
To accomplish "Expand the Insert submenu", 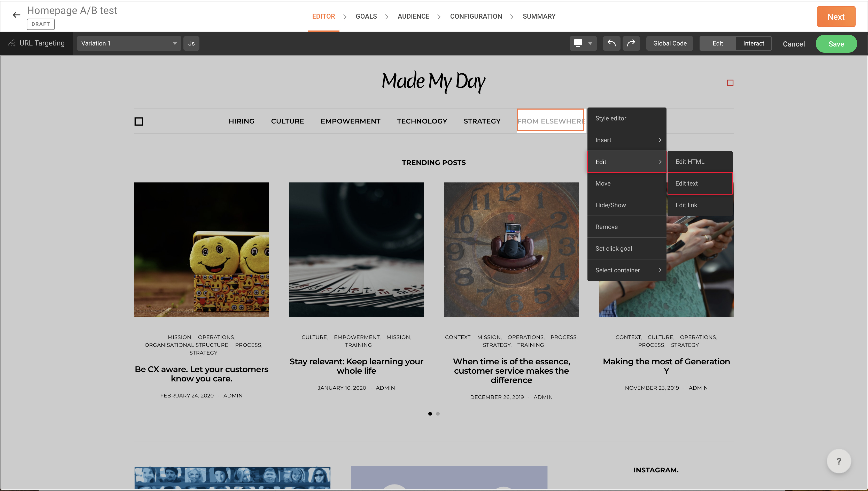I will pyautogui.click(x=627, y=140).
